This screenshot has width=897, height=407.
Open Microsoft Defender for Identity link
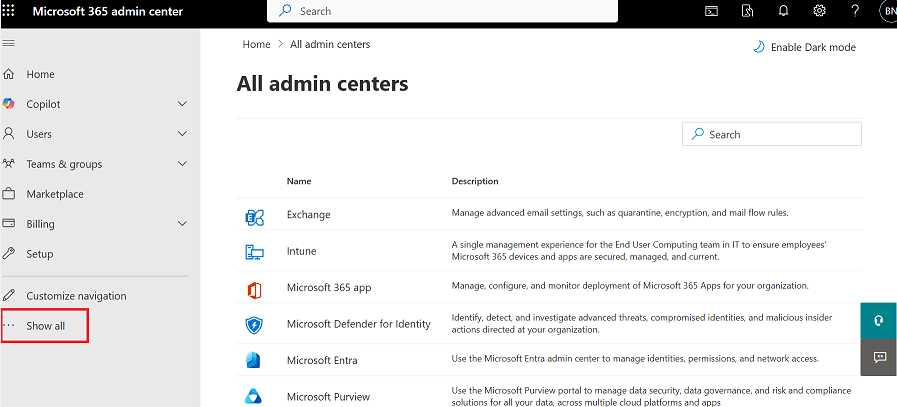(x=359, y=324)
